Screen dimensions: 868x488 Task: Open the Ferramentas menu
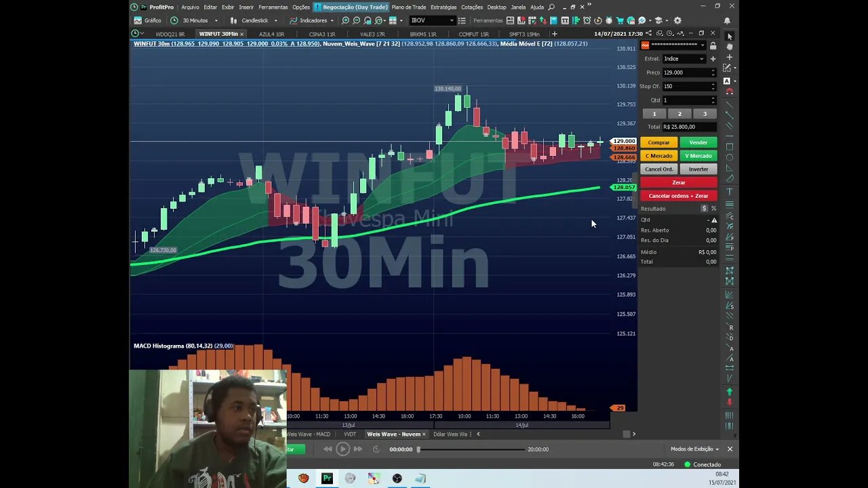pyautogui.click(x=273, y=7)
